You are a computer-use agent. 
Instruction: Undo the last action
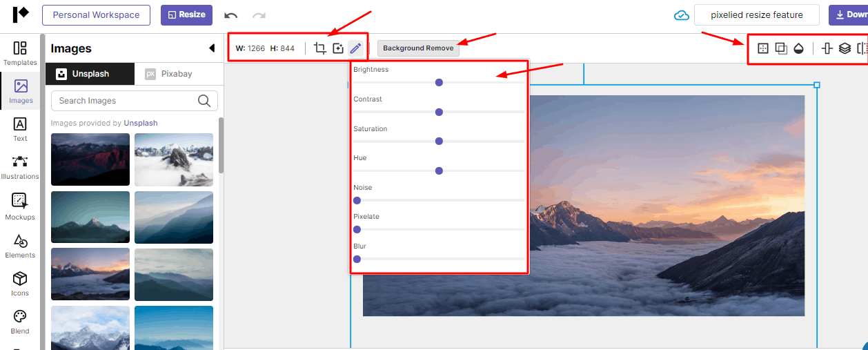[231, 15]
